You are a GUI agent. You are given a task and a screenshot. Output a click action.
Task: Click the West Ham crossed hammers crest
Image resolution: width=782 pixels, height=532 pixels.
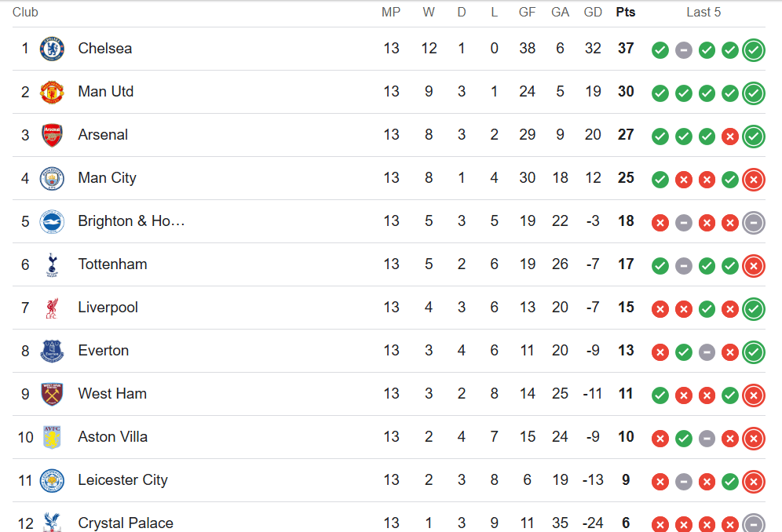[x=52, y=395]
